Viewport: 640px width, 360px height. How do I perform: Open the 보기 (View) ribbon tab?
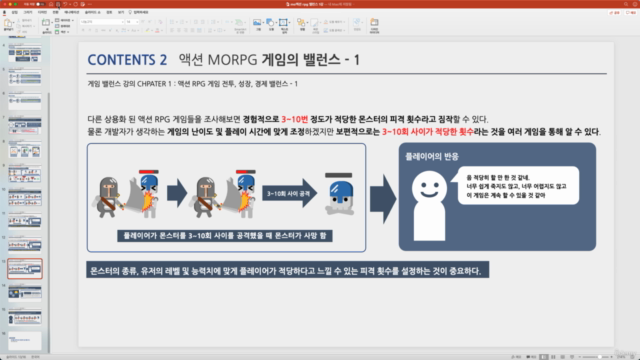(x=121, y=13)
